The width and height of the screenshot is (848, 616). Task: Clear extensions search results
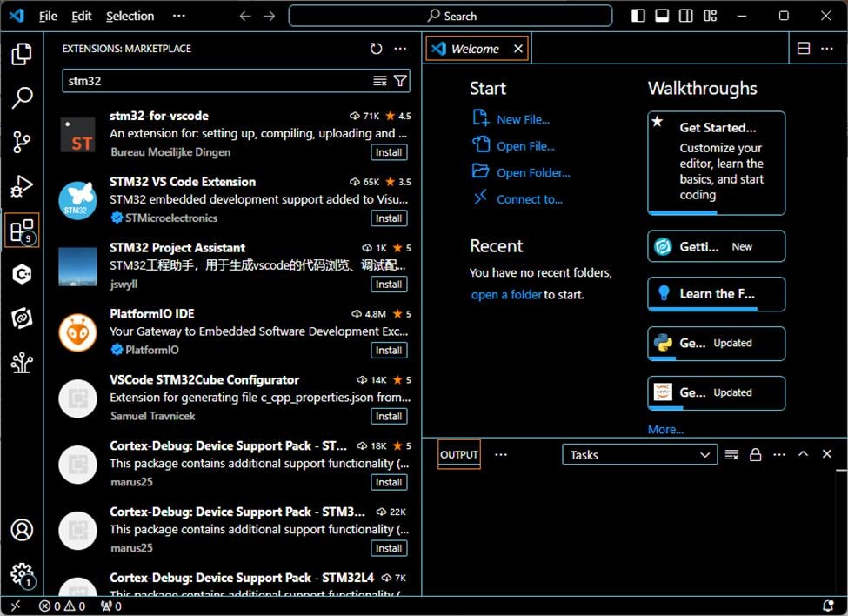[x=380, y=81]
